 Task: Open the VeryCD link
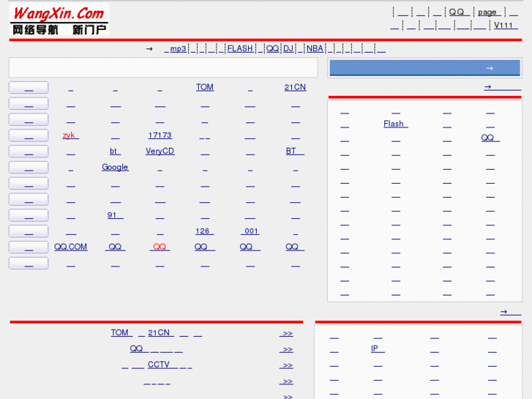160,151
